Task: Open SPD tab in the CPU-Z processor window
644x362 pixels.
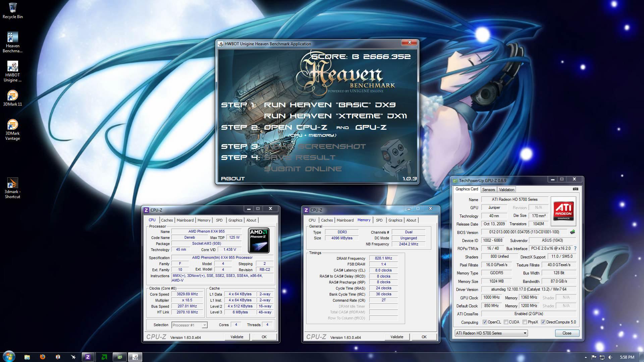Action: (x=219, y=220)
